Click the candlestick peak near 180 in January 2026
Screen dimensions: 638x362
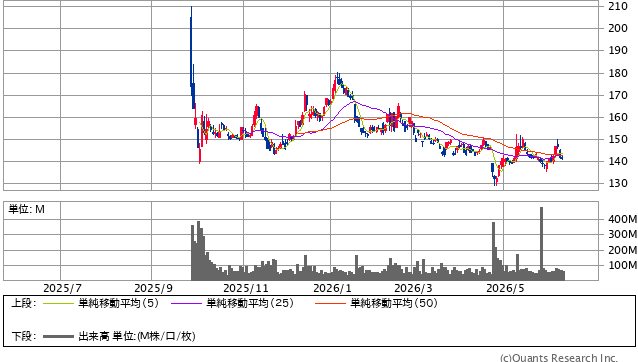pyautogui.click(x=338, y=79)
